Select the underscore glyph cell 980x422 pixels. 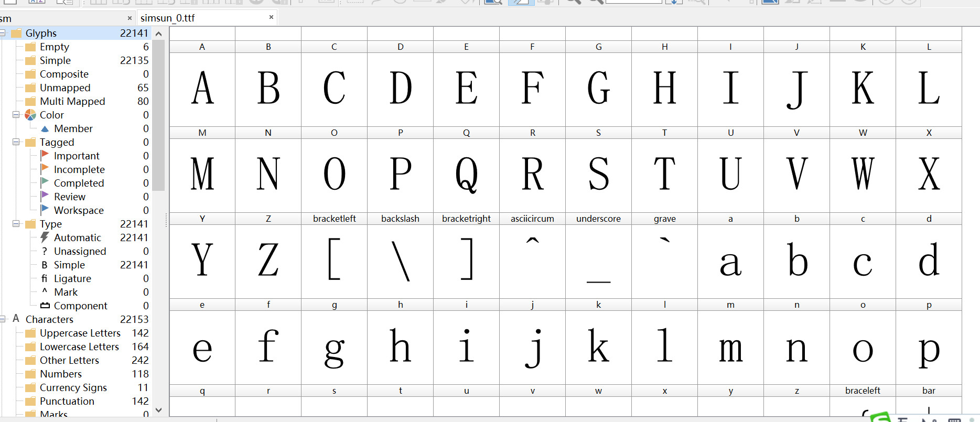599,256
